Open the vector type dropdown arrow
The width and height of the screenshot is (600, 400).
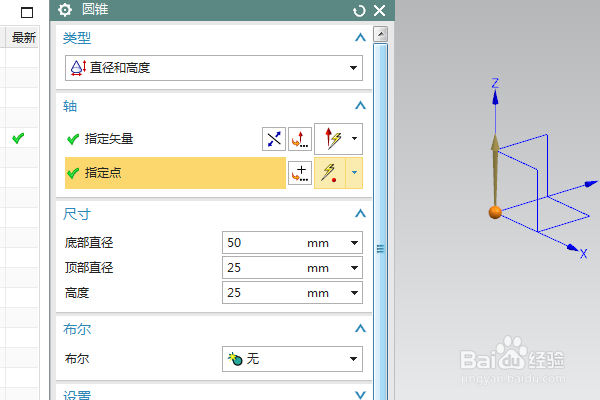coord(354,139)
